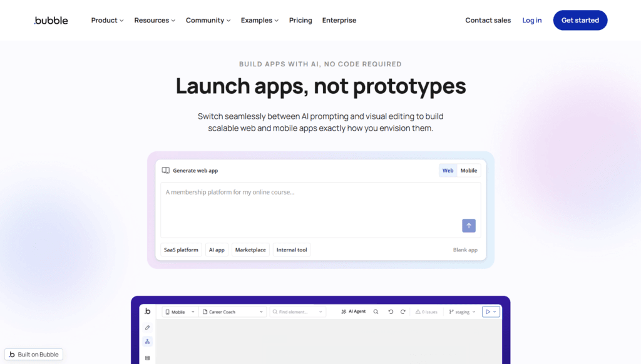Open the pencil design icon in the sidebar
Screen dimensions: 641x364
147,327
